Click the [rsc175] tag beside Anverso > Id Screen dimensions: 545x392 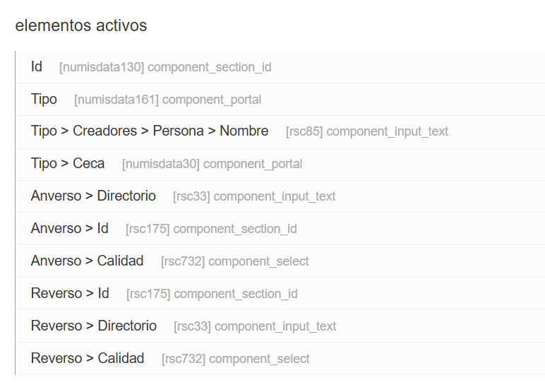[x=148, y=230]
